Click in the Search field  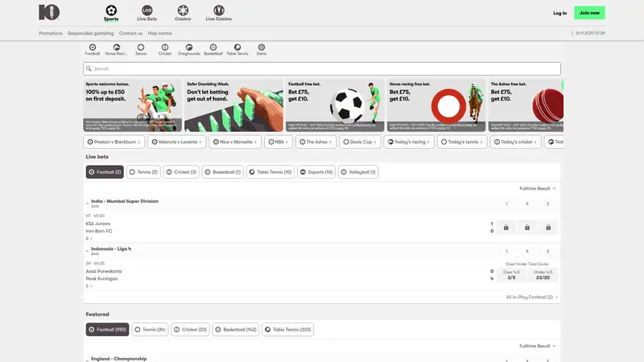click(x=321, y=68)
